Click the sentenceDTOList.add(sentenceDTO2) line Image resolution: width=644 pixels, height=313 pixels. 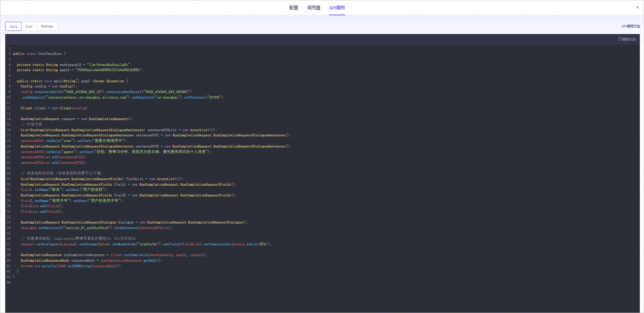[x=53, y=163]
